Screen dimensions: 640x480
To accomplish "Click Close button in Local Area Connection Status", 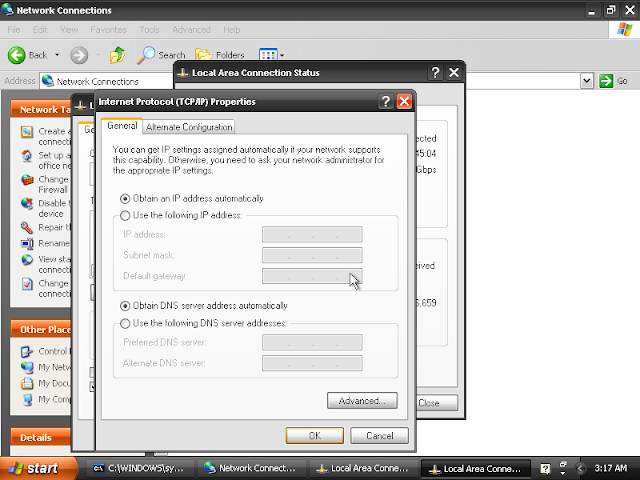I will pos(437,403).
